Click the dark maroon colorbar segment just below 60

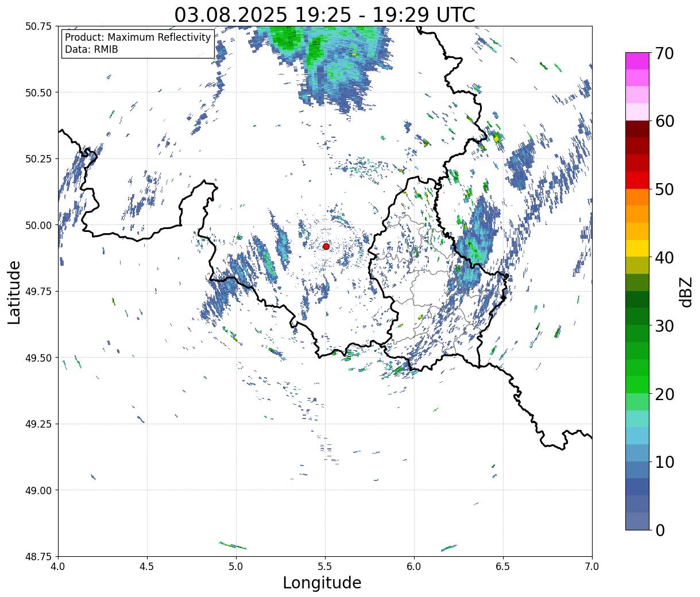(x=637, y=129)
